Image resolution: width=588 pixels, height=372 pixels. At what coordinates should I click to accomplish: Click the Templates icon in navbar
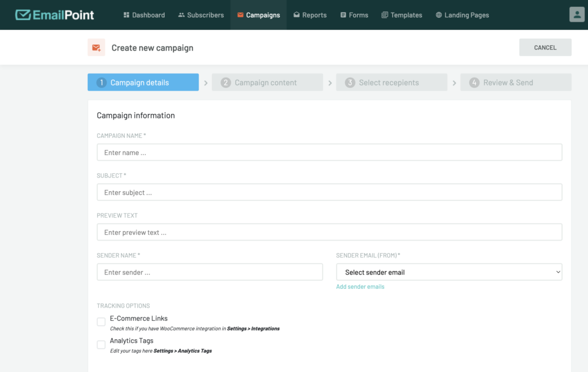click(385, 15)
